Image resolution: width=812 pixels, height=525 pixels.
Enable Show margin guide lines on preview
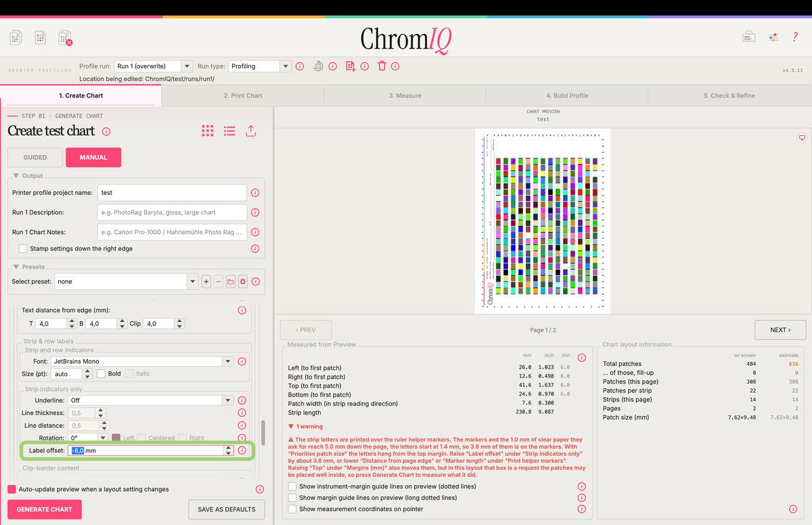292,498
